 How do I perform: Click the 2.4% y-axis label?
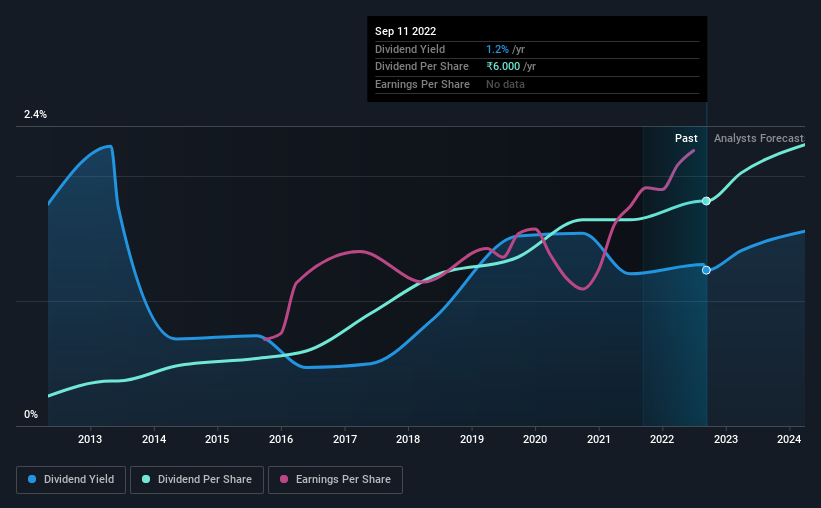point(35,114)
